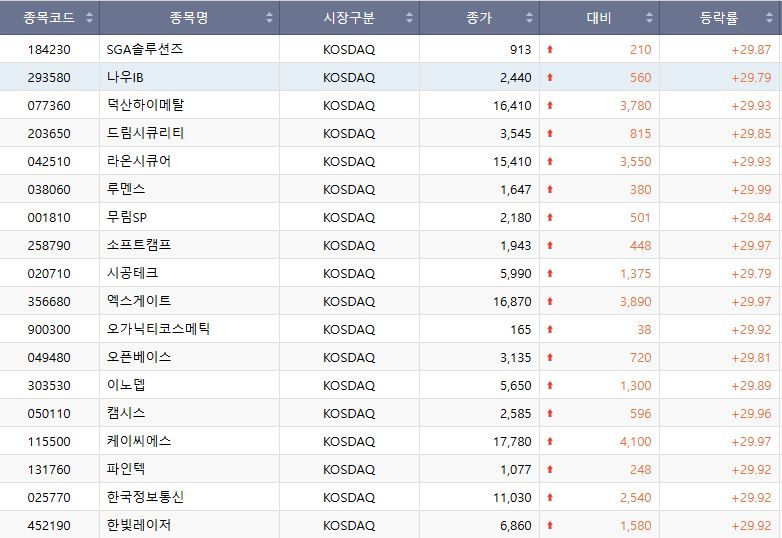Select stock name 소프트캠프
Viewport: 782px width, 538px height.
pos(139,245)
